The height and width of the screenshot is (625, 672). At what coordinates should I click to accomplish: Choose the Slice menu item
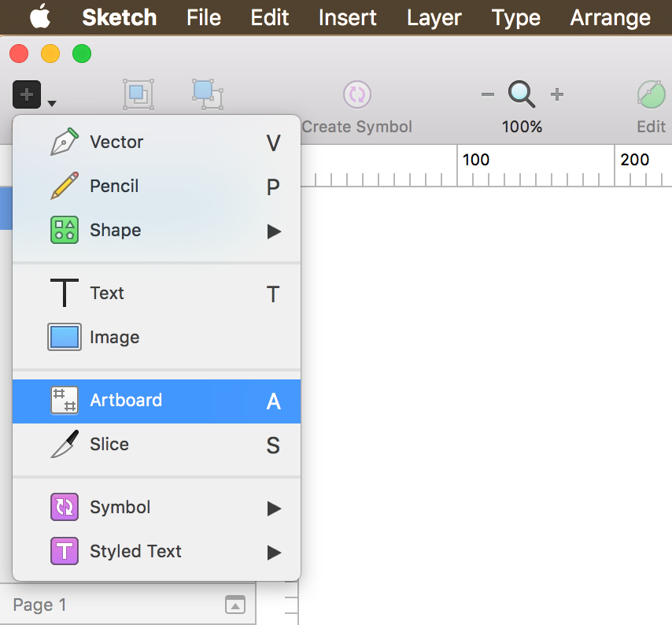click(x=157, y=445)
